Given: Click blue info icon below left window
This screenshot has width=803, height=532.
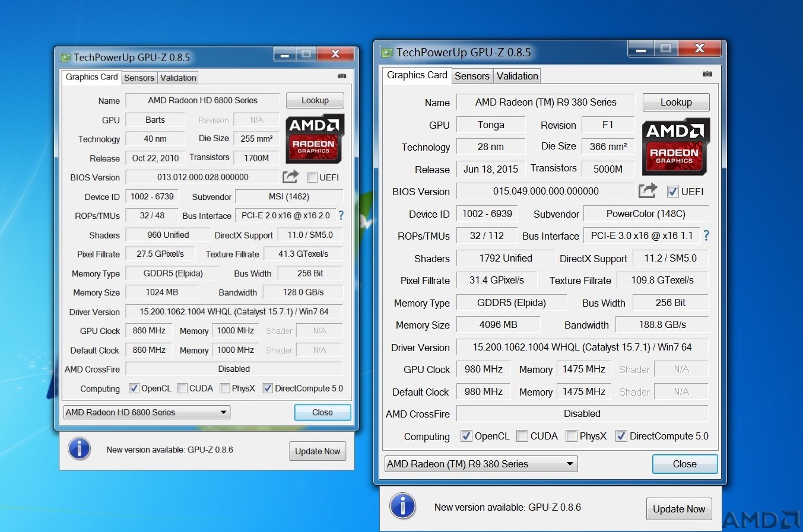Looking at the screenshot, I should tap(79, 448).
